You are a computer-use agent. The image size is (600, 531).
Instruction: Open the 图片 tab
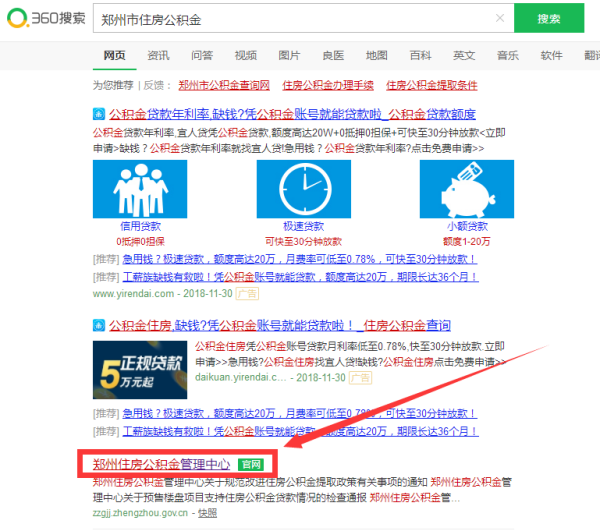point(289,55)
